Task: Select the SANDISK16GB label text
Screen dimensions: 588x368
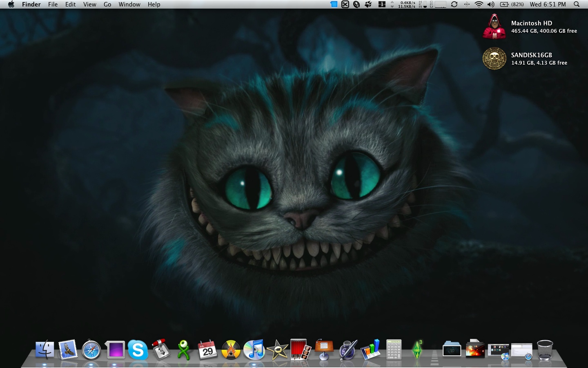Action: (532, 55)
